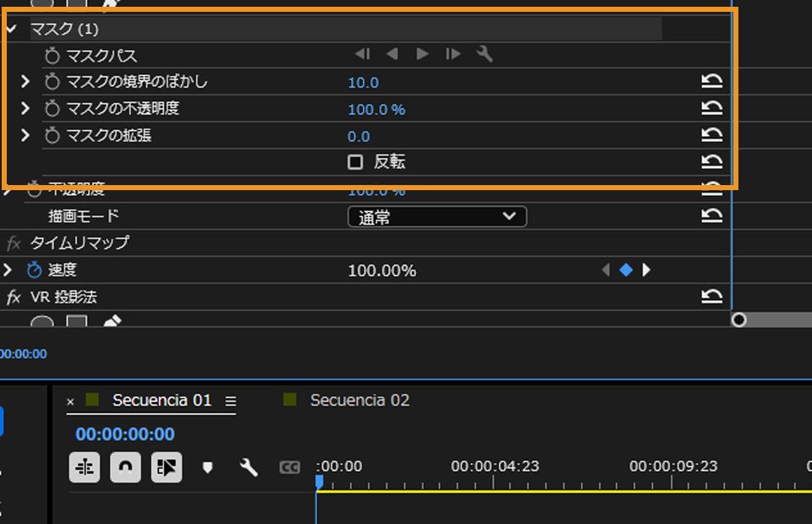Toggle animation stopwatch for マスクの拡張

pos(52,135)
